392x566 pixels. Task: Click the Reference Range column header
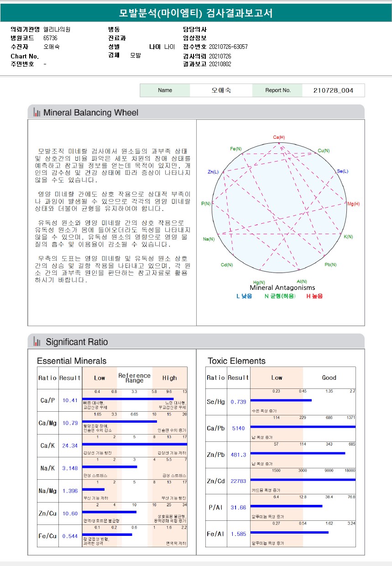coord(134,378)
